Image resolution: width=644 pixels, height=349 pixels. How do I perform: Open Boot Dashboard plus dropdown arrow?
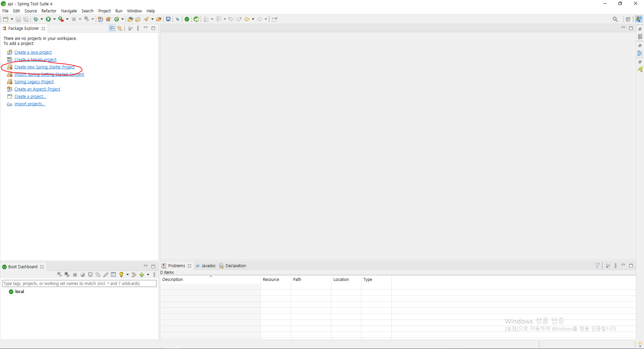148,275
